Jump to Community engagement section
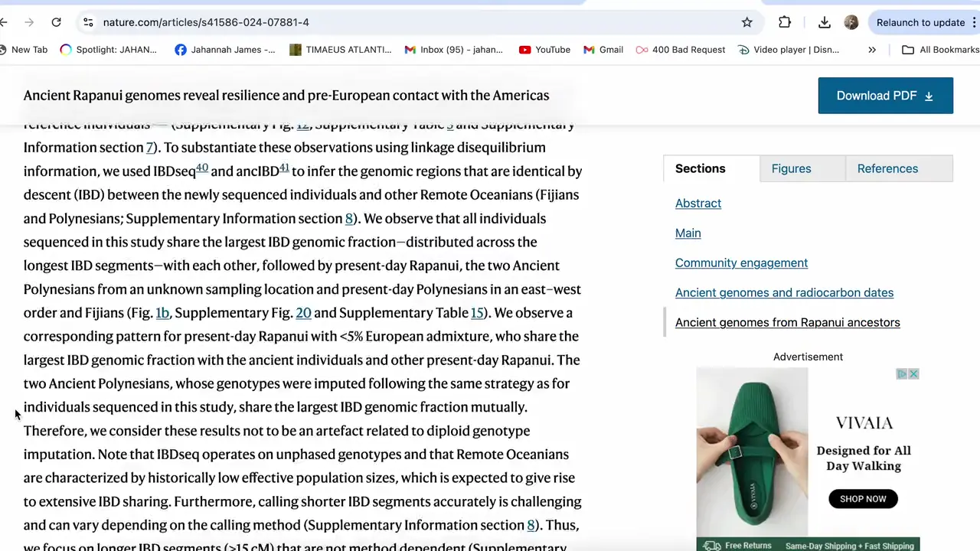 tap(741, 262)
